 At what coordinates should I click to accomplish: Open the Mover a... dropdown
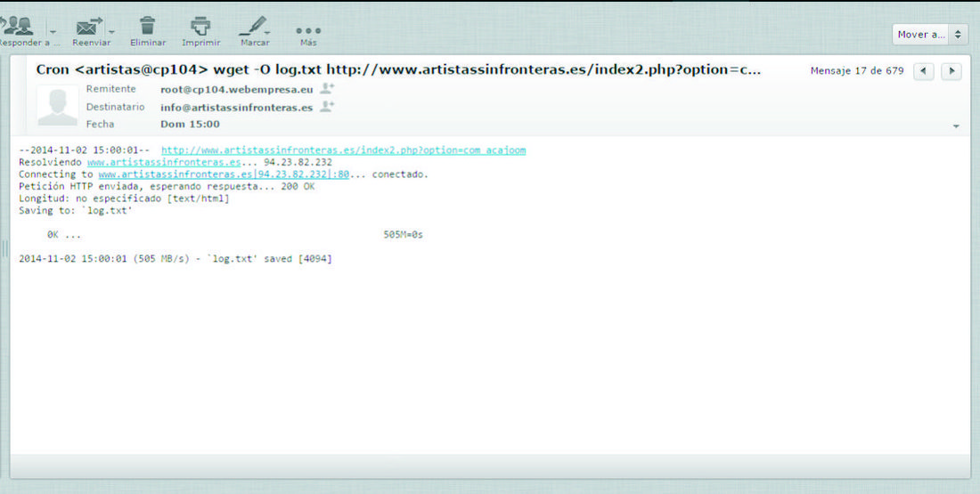tap(929, 35)
